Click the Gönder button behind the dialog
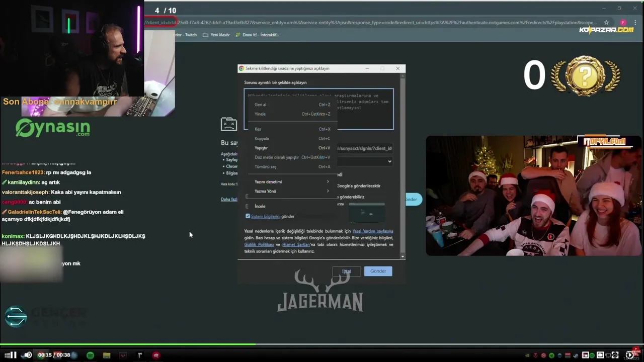 click(x=414, y=199)
